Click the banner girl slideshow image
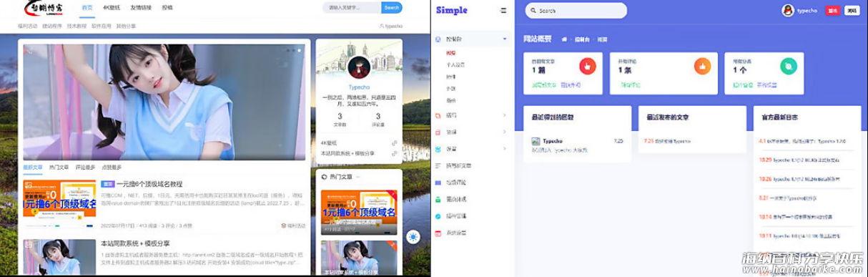The image size is (868, 277). tap(164, 102)
